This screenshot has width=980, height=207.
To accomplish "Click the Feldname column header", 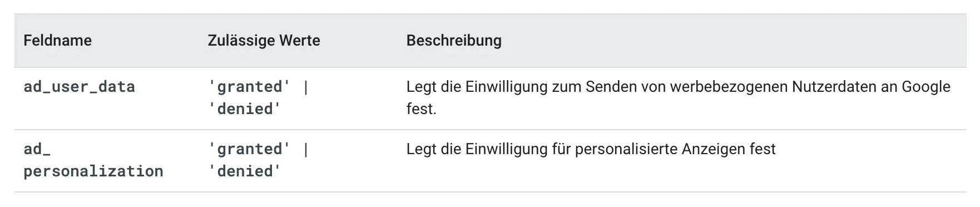I will (58, 41).
